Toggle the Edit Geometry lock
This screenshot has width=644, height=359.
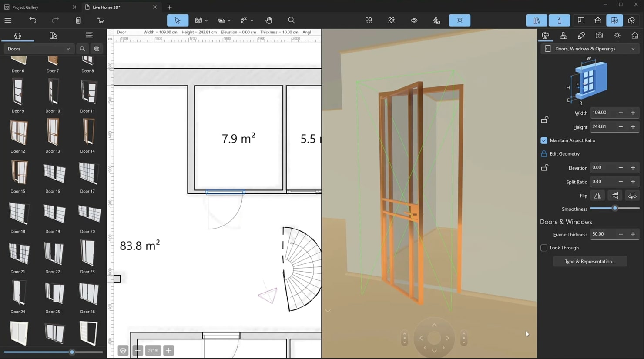point(544,154)
